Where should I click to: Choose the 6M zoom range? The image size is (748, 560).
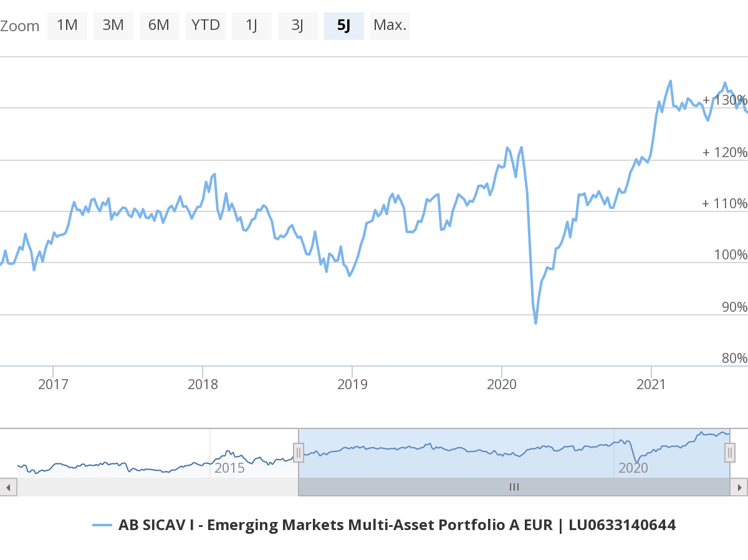click(160, 26)
